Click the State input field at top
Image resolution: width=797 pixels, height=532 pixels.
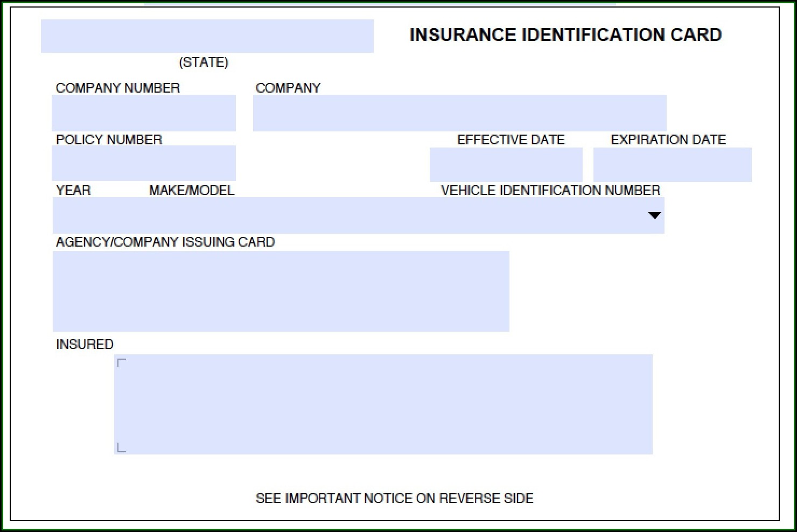(x=207, y=36)
